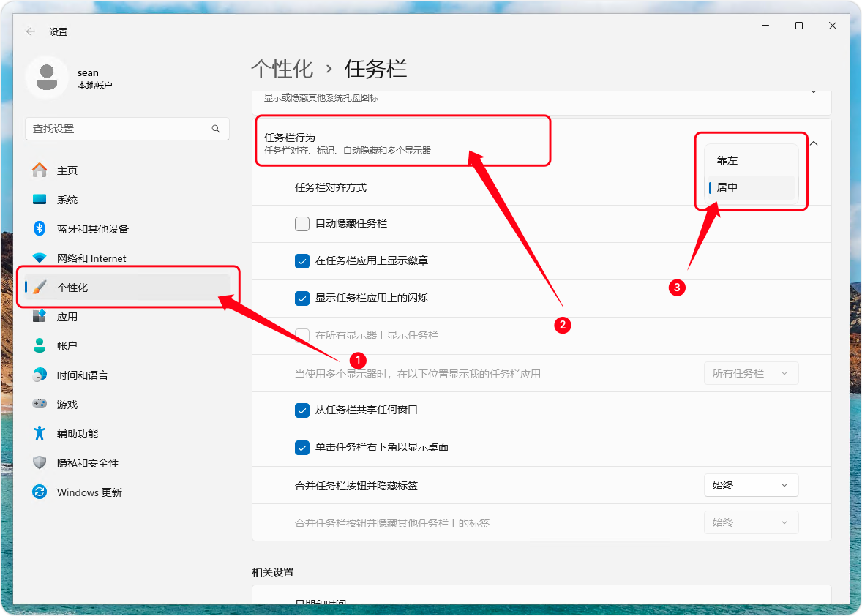This screenshot has height=616, width=862.
Task: Enable the 自动隐藏任务栏 checkbox
Action: [301, 224]
